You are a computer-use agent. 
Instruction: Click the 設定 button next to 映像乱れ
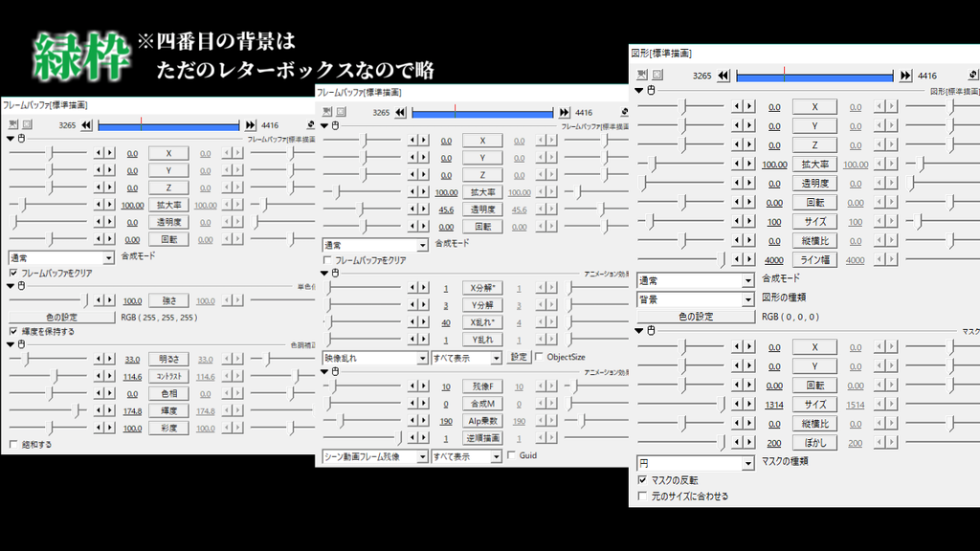(517, 358)
